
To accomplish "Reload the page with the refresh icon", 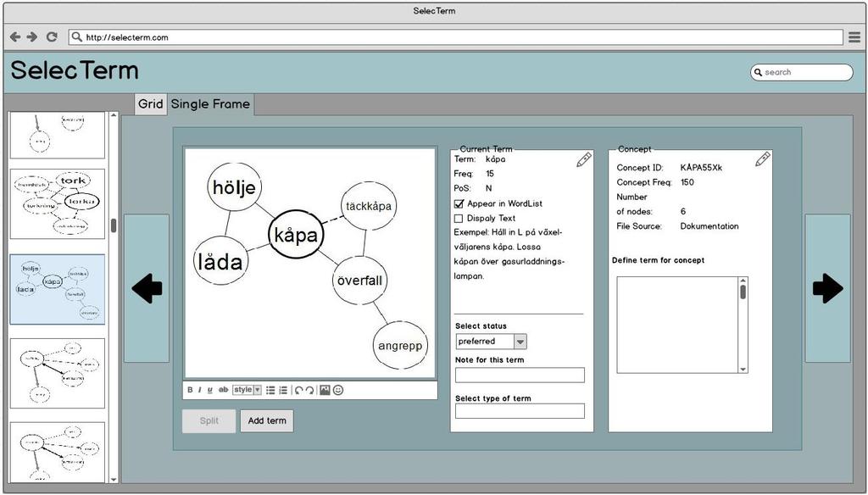I will [52, 37].
